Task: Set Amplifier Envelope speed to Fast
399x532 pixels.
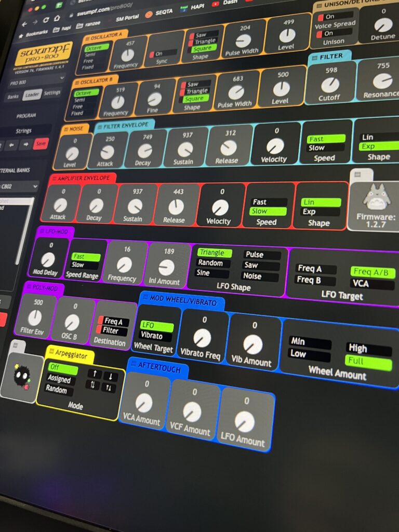Action: pyautogui.click(x=269, y=202)
